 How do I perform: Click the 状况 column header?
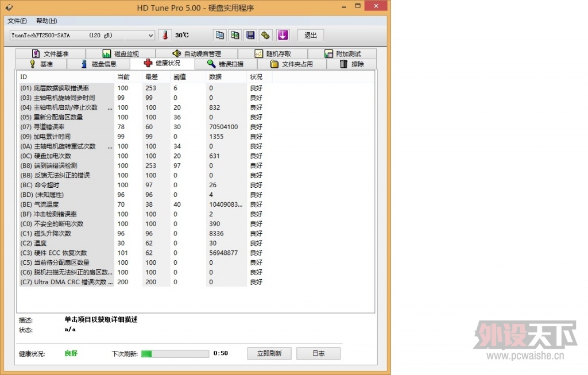pos(260,77)
